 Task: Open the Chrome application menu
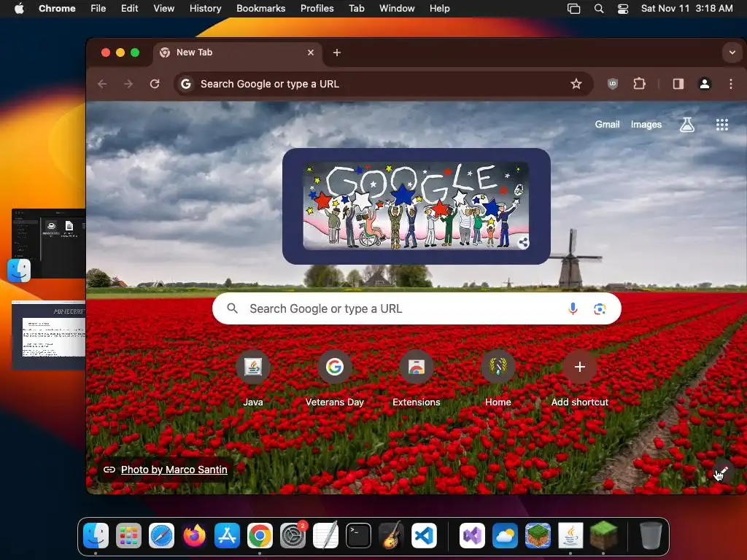[57, 9]
